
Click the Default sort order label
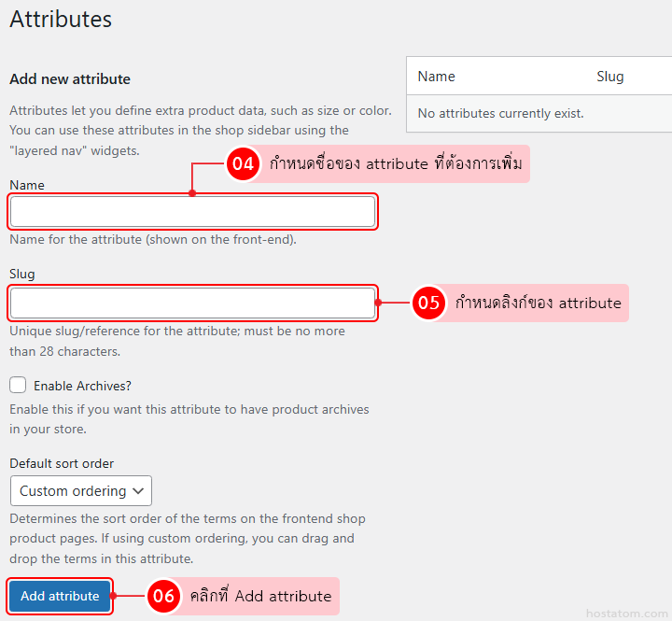coord(62,463)
